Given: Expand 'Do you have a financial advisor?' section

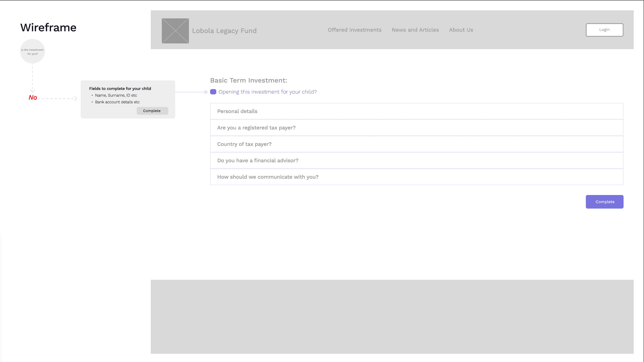Looking at the screenshot, I should (x=416, y=160).
